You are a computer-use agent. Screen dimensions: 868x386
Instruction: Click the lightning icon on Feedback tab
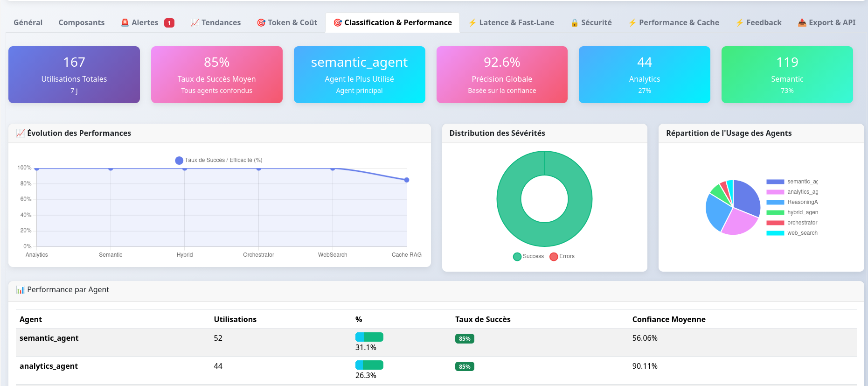pos(740,22)
